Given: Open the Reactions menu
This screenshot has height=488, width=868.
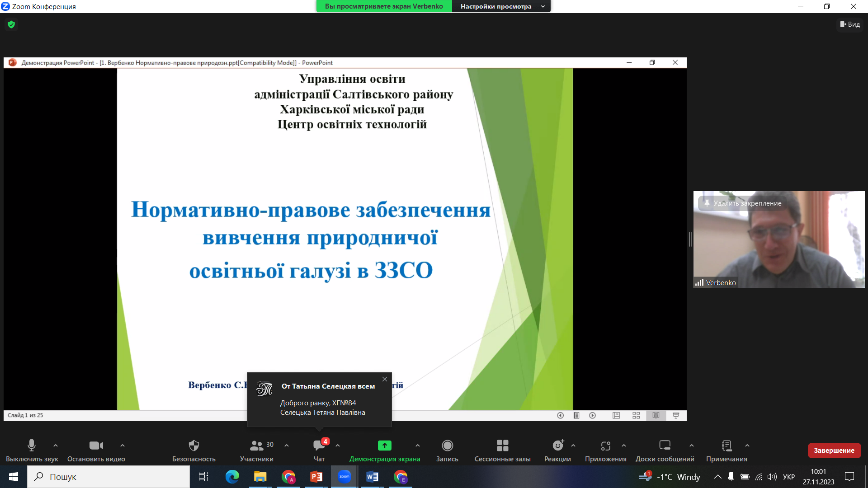Looking at the screenshot, I should 557,446.
